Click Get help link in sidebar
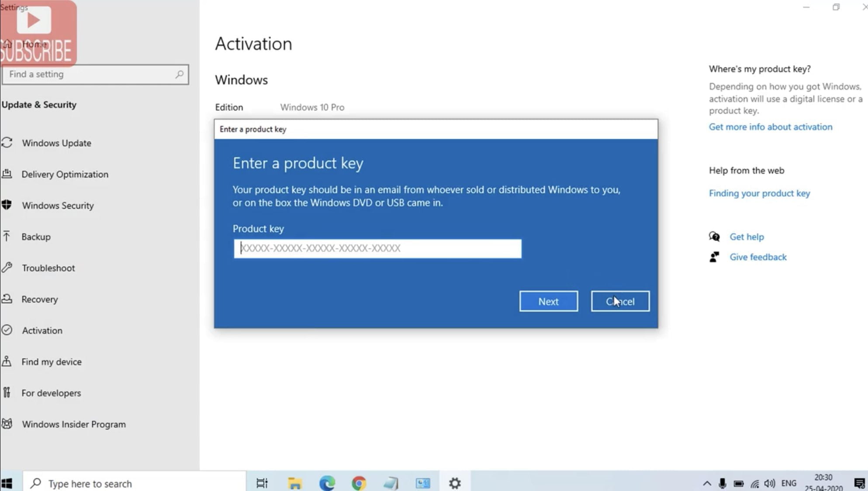Screen dimensions: 868x491 click(747, 237)
